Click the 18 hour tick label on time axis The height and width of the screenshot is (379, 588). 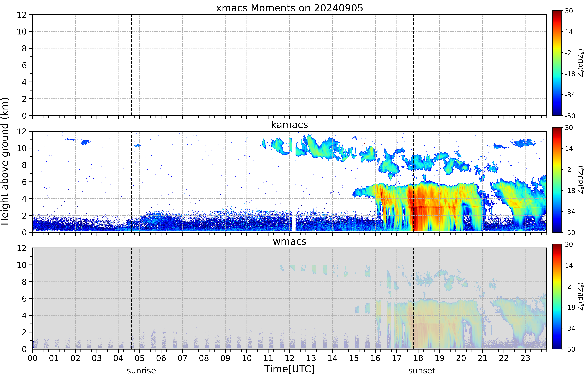coord(418,358)
